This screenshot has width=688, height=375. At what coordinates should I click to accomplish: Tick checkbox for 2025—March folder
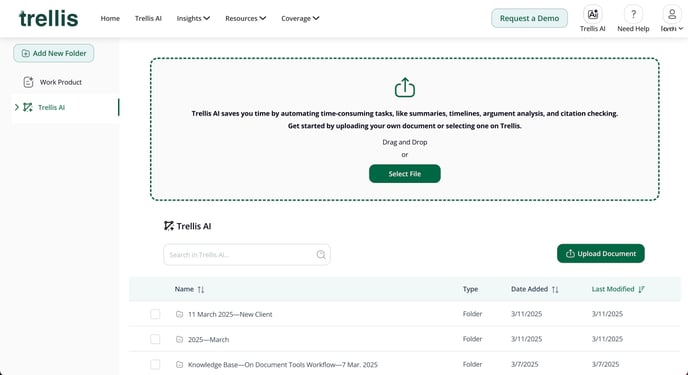[x=155, y=339]
